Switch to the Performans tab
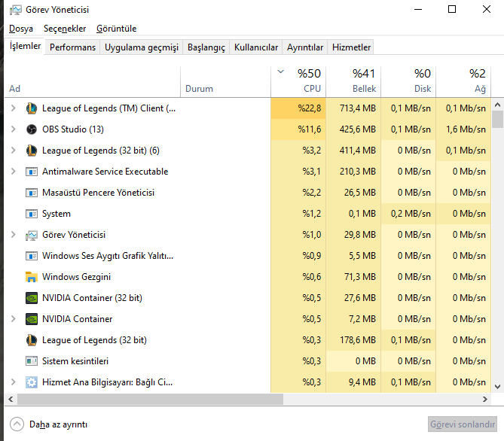The height and width of the screenshot is (441, 504). pyautogui.click(x=72, y=47)
